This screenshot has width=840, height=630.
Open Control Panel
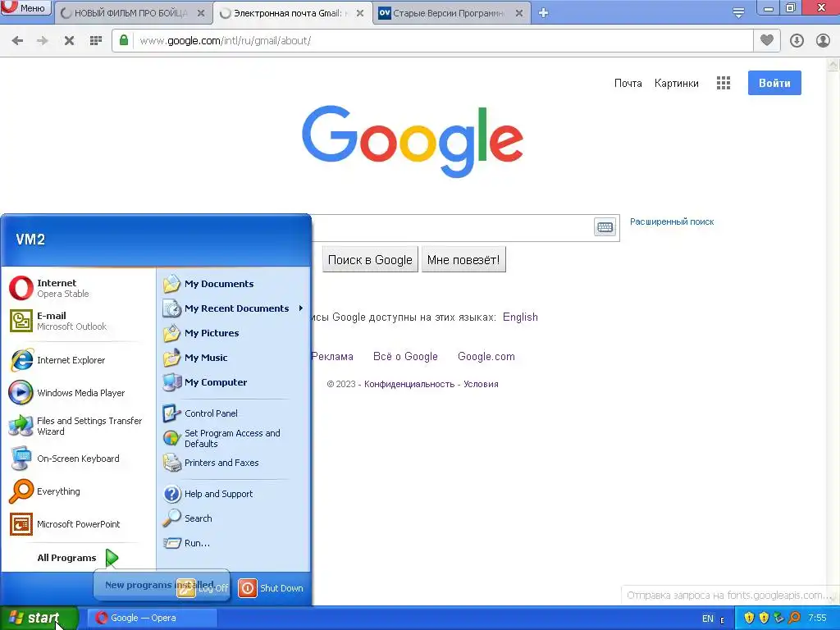pyautogui.click(x=234, y=413)
